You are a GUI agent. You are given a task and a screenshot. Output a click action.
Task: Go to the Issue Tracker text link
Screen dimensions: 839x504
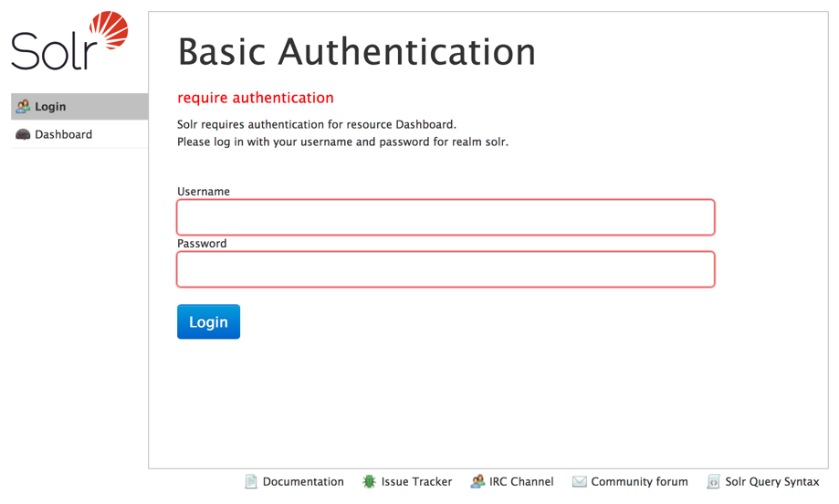click(x=416, y=482)
